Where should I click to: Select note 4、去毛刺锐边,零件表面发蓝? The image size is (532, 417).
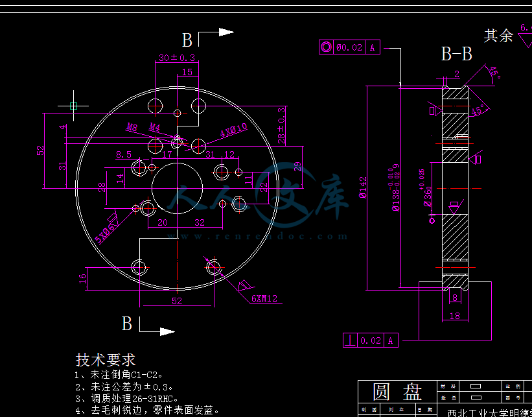click(147, 411)
